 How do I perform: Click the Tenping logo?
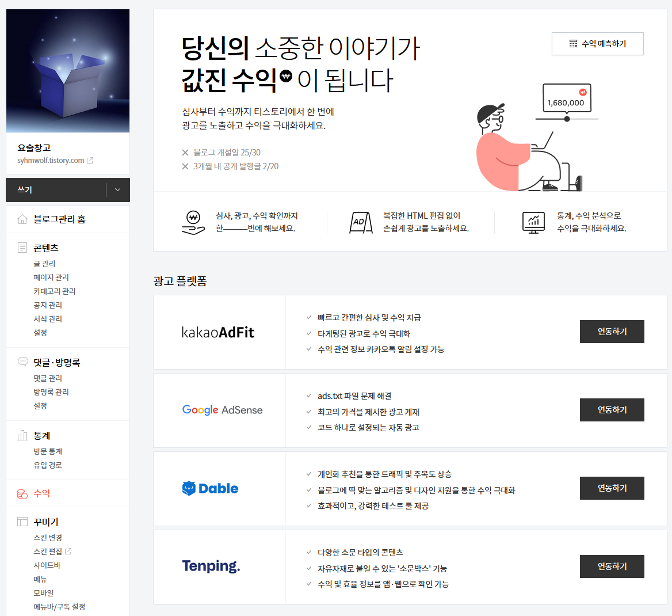click(211, 566)
